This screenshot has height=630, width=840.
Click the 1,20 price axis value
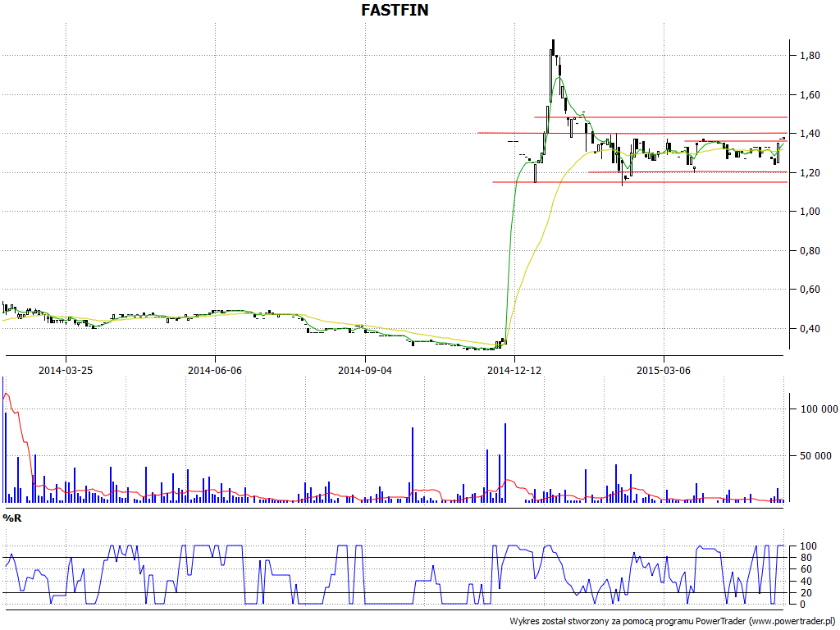coord(810,173)
